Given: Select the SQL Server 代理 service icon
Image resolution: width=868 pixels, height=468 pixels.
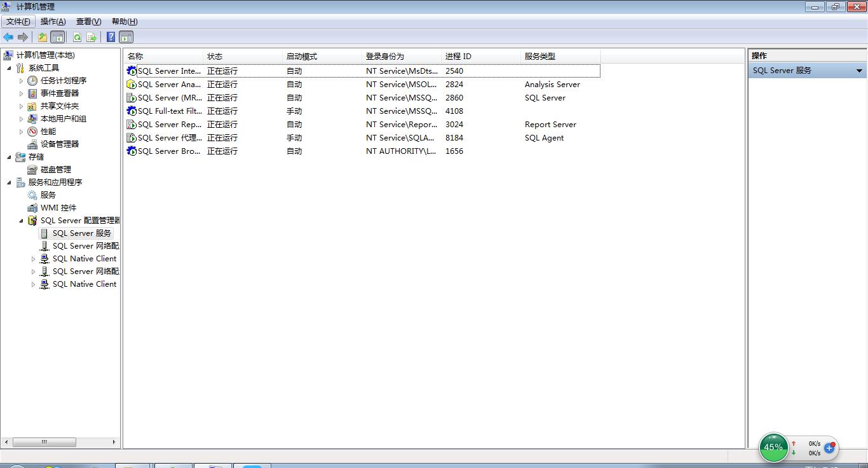Looking at the screenshot, I should click(x=132, y=137).
